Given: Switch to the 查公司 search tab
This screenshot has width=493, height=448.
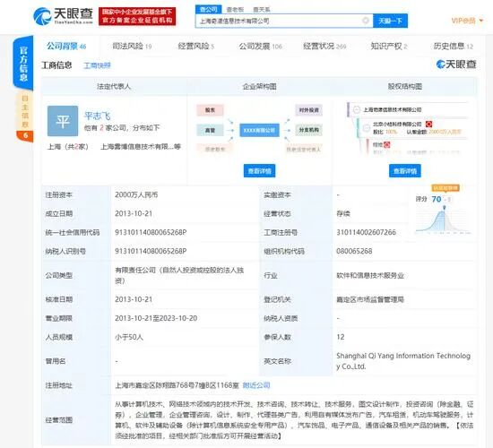Looking at the screenshot, I should pos(209,10).
